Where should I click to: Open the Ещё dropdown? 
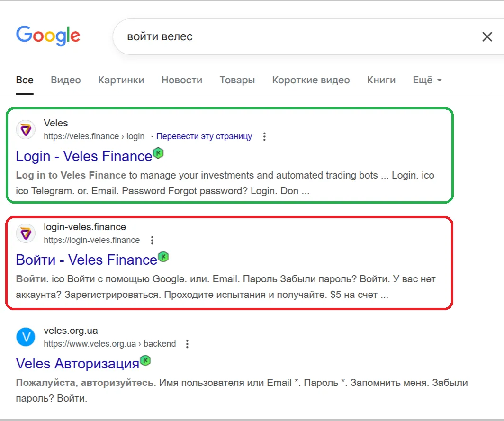click(x=427, y=80)
